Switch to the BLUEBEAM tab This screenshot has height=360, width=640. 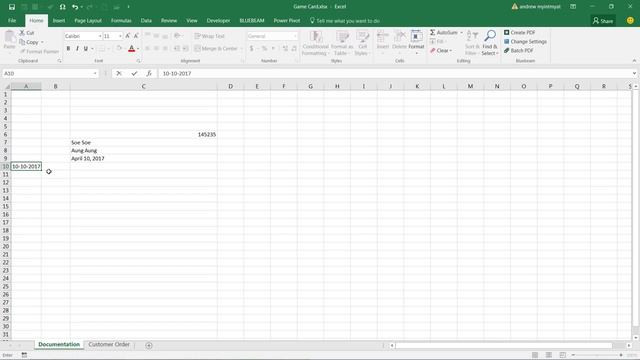pos(252,20)
